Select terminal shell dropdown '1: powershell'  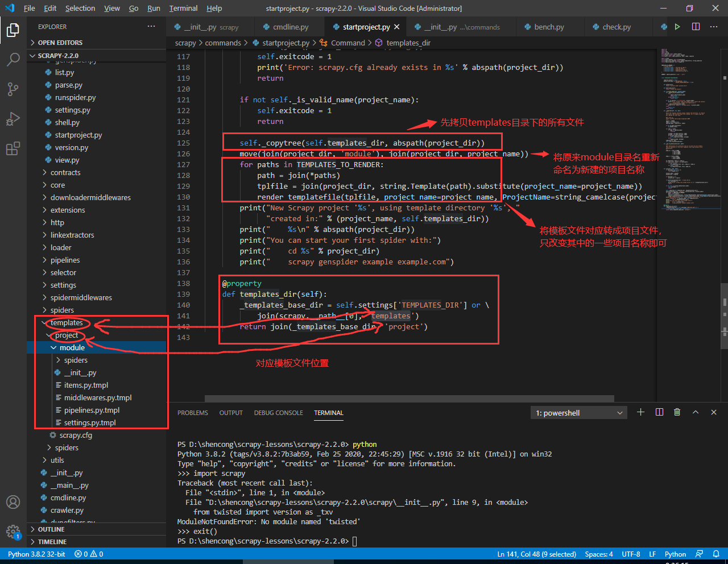click(x=579, y=413)
